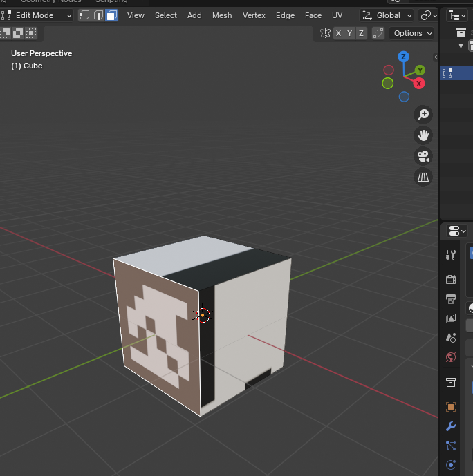Open the Outliner editor type dropdown
Screen dimensions: 473x476
pos(458,15)
